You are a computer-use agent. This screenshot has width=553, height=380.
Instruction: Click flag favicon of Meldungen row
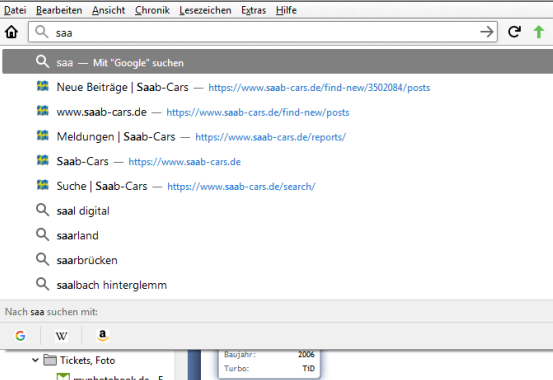(43, 135)
